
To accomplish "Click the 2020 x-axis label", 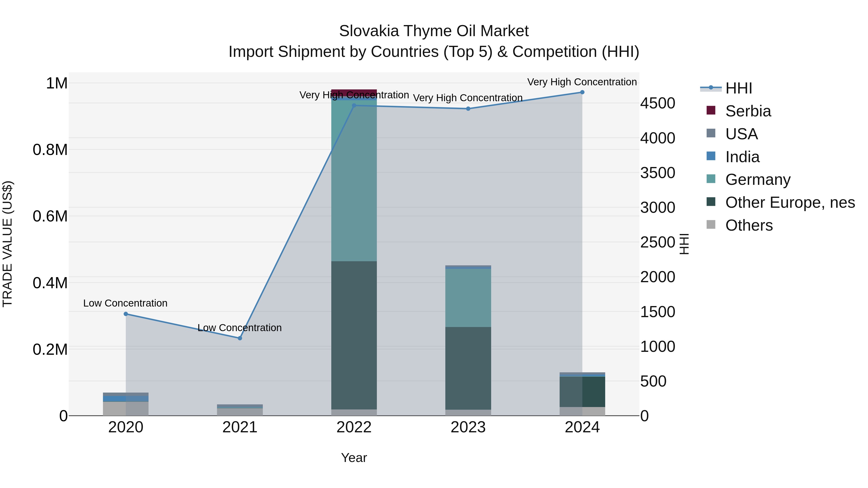I will [x=126, y=427].
